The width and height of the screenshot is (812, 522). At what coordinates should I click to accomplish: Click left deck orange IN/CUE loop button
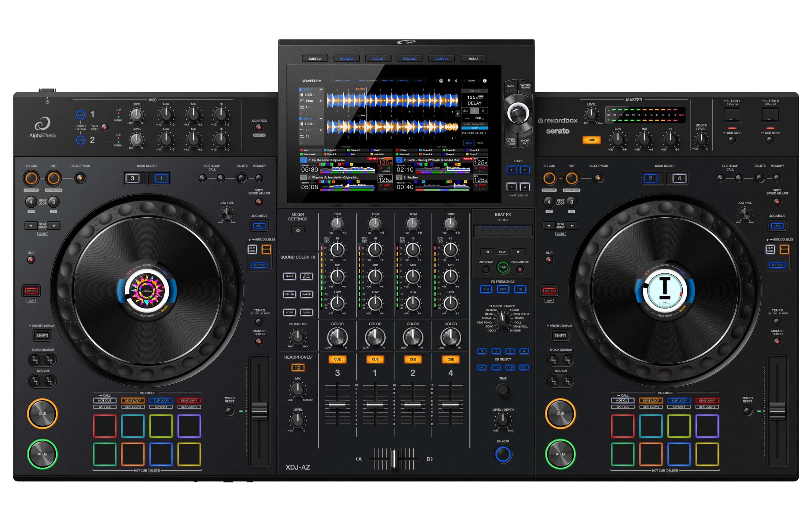pos(31,178)
